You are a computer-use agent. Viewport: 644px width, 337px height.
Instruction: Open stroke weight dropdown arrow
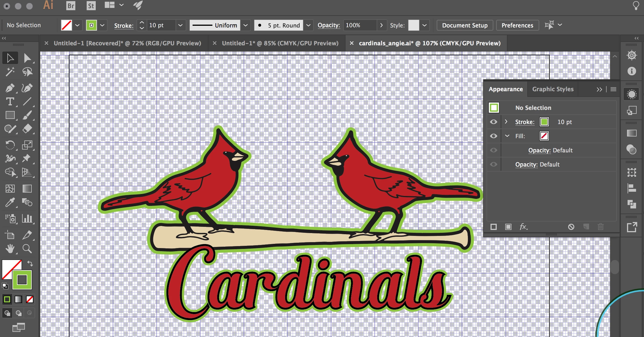coord(180,25)
